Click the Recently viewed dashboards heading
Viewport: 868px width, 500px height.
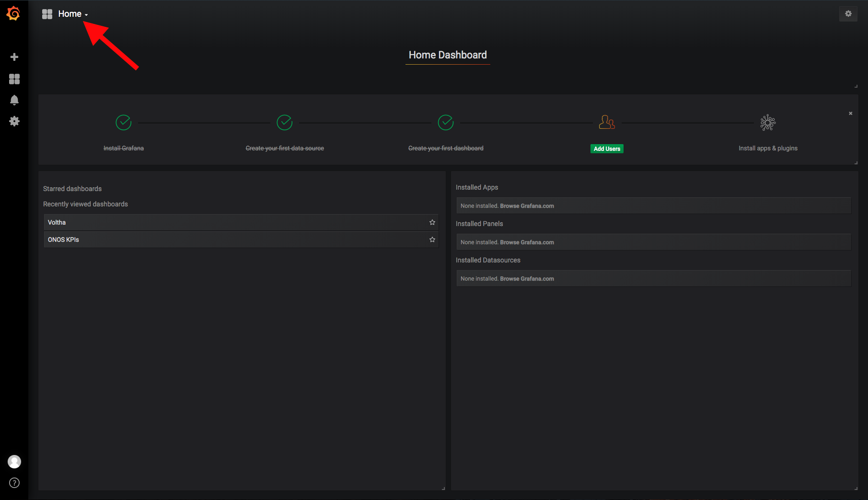pyautogui.click(x=85, y=204)
